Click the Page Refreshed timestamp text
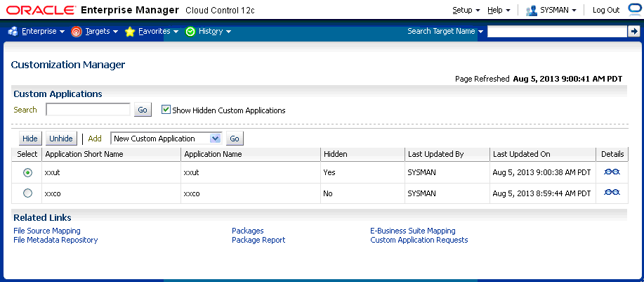Screen dimensions: 644x282 pyautogui.click(x=567, y=79)
